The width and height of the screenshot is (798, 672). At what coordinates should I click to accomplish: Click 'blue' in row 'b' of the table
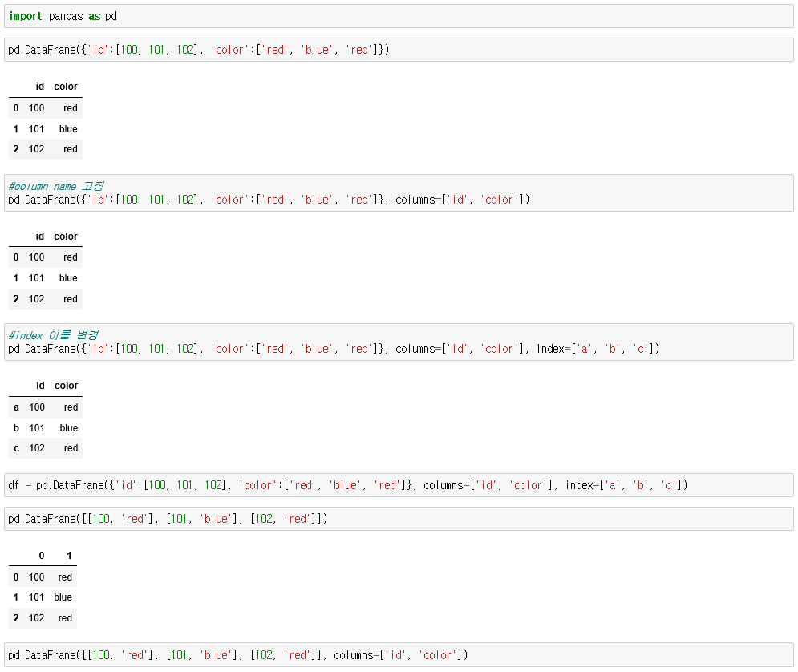[x=69, y=428]
